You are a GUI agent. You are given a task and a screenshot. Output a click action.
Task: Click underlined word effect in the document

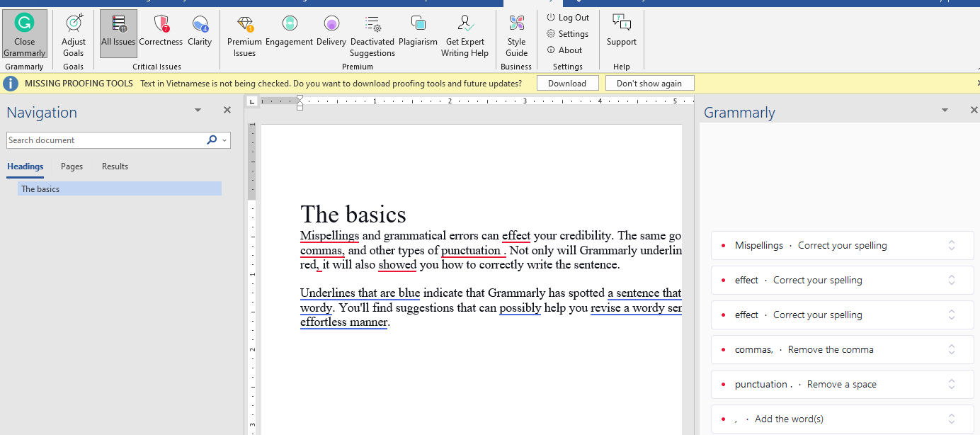point(516,236)
